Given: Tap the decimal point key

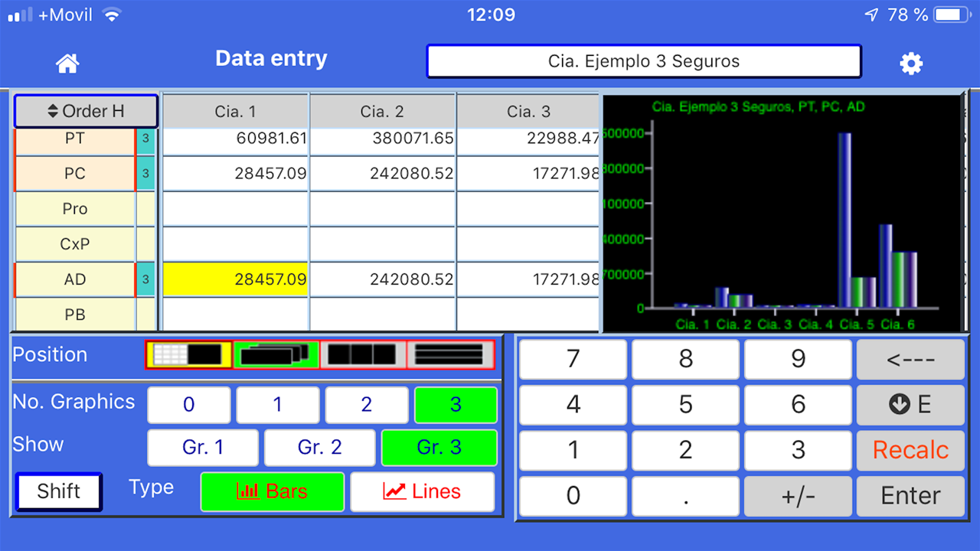Looking at the screenshot, I should 685,496.
